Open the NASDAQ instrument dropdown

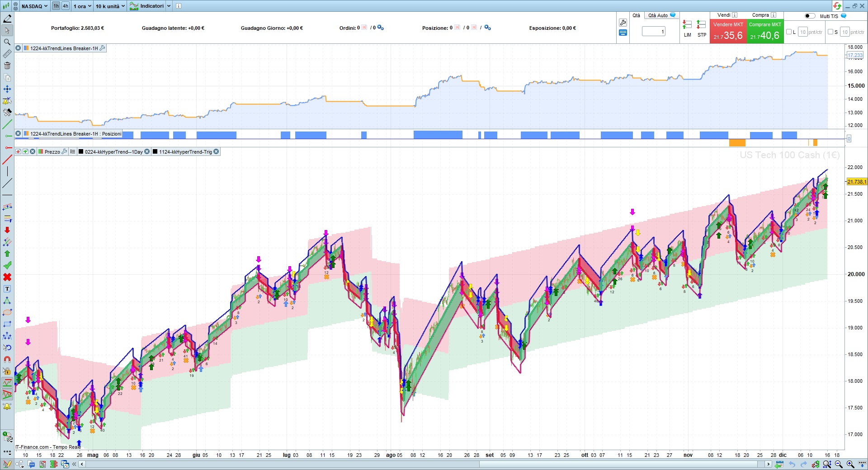coord(34,6)
